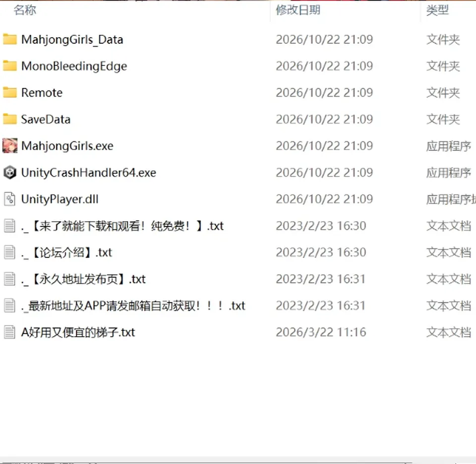476x464 pixels.
Task: Click the file name A好用又便宜的梯子.txt
Action: 78,332
